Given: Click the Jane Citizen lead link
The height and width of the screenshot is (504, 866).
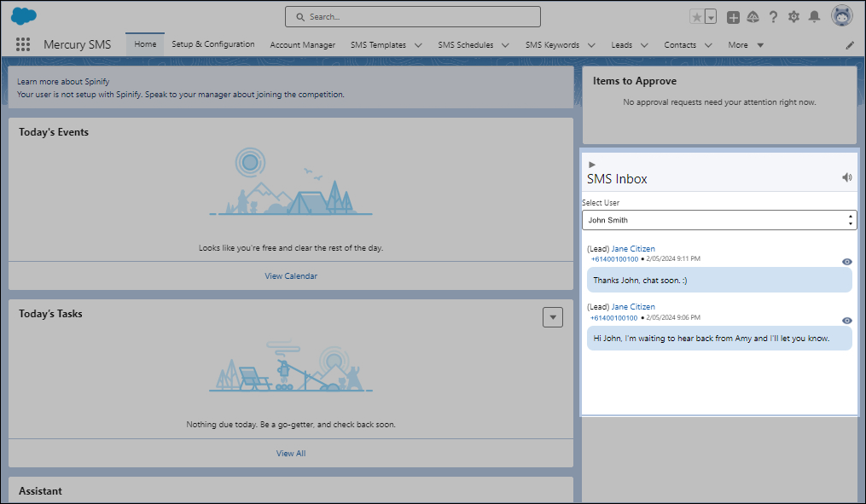Looking at the screenshot, I should 631,248.
